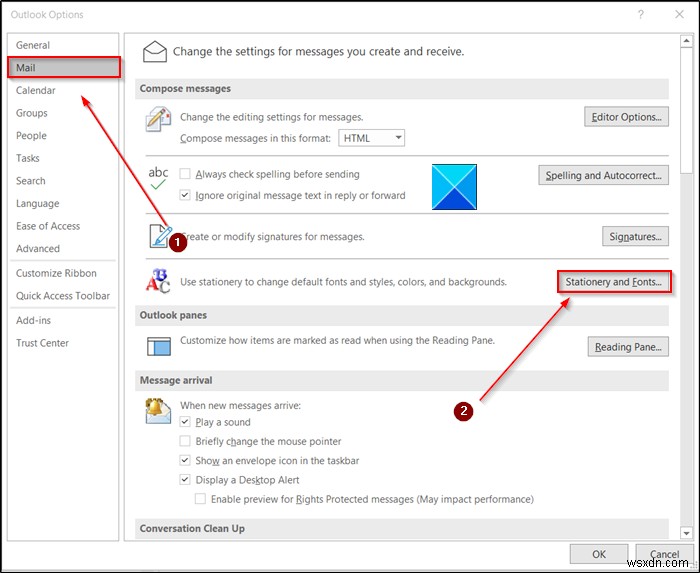Click the bell and envelope message arrival icon
Screen dimensions: 700x573
tap(158, 411)
